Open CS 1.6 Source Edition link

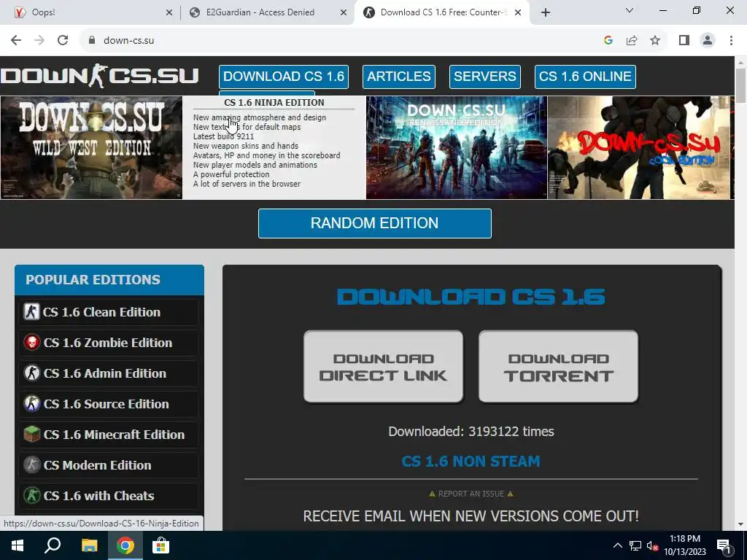[107, 404]
